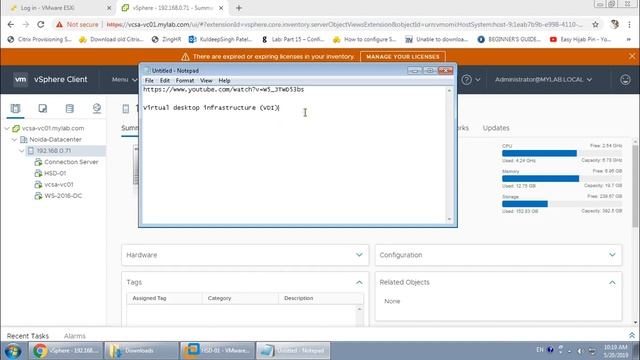
Task: Expand the Recent Tasks panel double chevron
Action: (632, 336)
